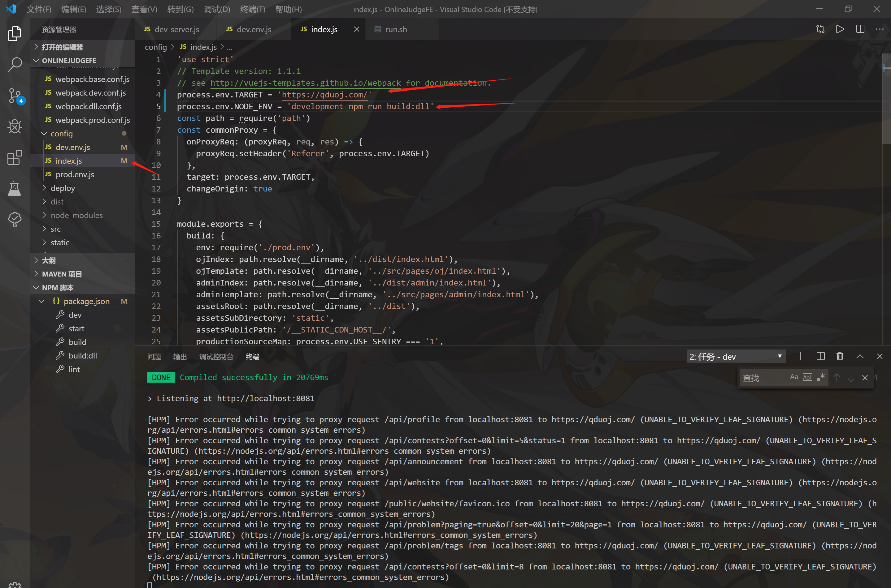Screen dimensions: 891x588
Task: Click the editor vertical scrollbar thumb
Action: click(x=886, y=99)
